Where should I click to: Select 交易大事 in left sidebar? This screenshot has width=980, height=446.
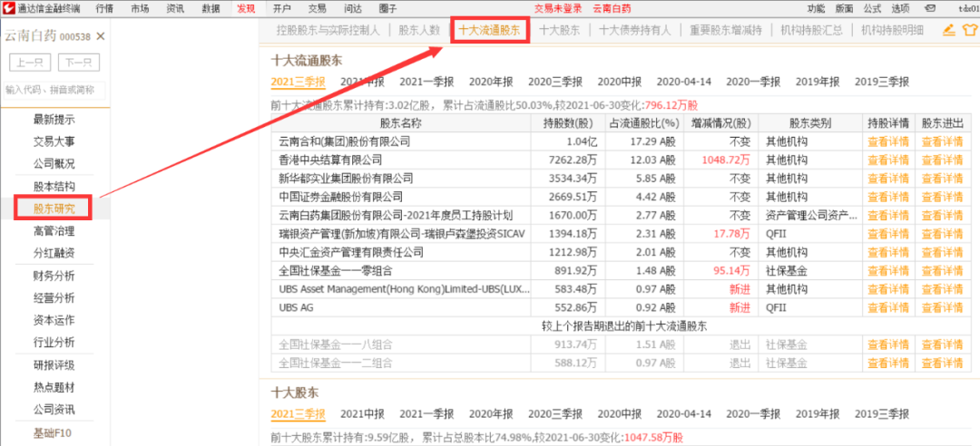coord(54,141)
